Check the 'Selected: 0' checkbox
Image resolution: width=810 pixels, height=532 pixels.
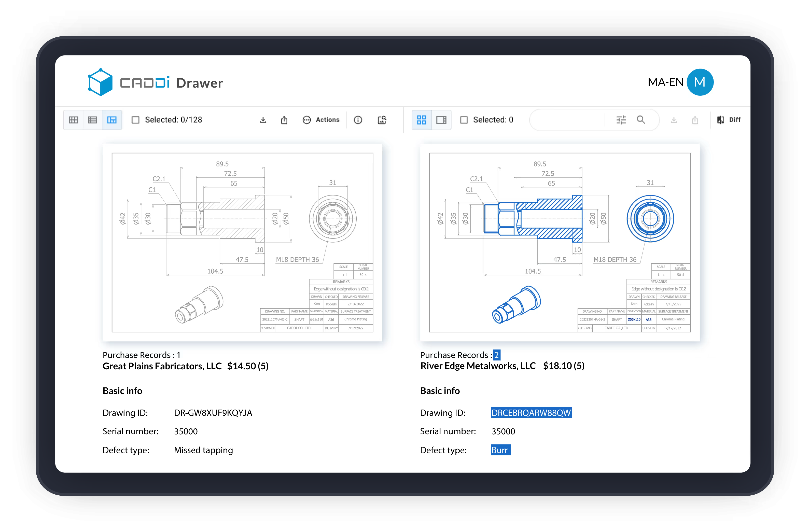pos(464,120)
